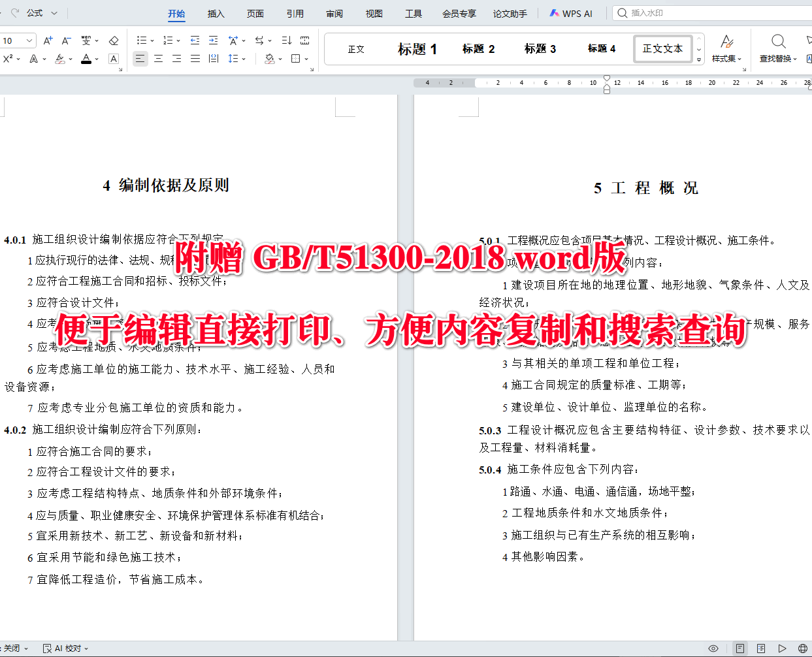Open the 论文助手 tab
Screen dimensions: 812x657
pos(510,14)
